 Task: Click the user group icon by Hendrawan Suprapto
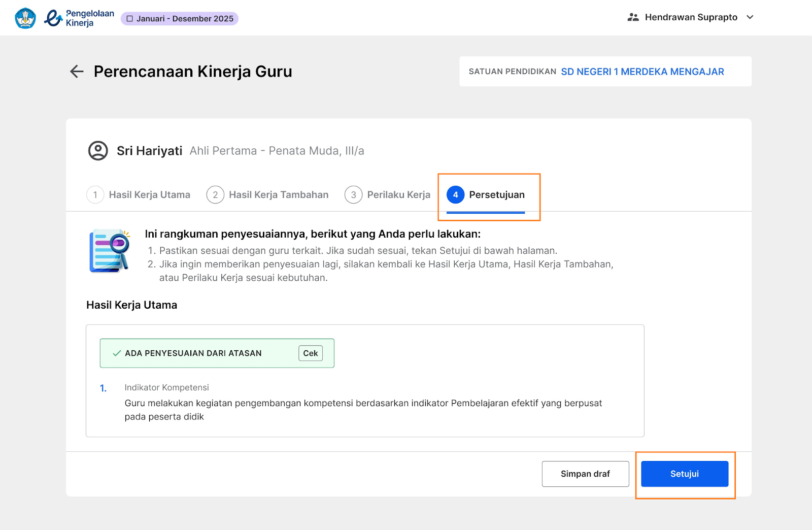click(x=633, y=17)
